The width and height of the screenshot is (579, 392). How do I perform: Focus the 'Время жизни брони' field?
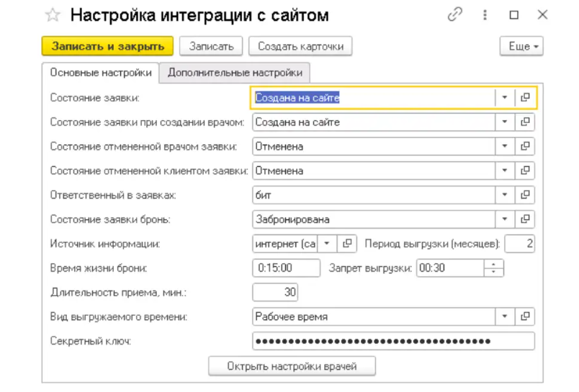point(286,268)
